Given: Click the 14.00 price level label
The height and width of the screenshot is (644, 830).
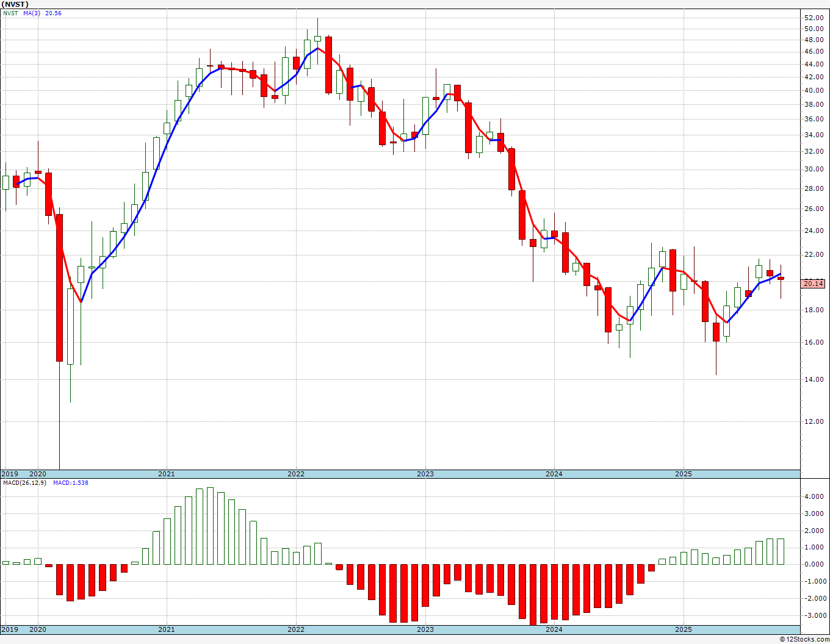Looking at the screenshot, I should click(814, 379).
